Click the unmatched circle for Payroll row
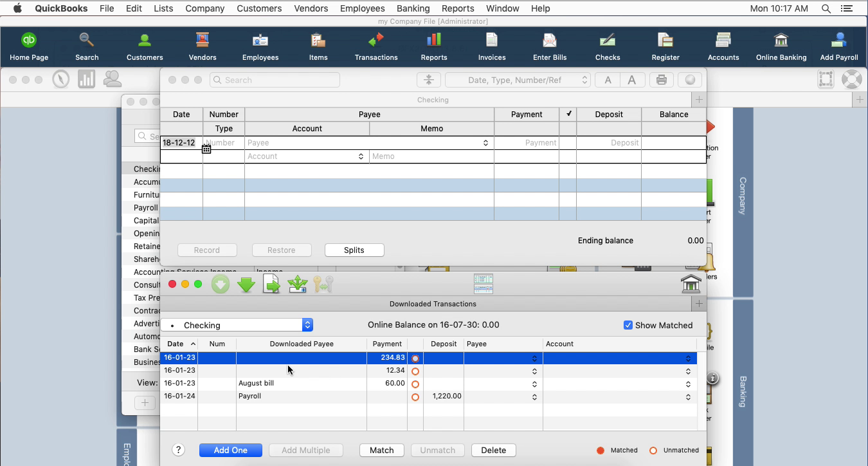 415,397
